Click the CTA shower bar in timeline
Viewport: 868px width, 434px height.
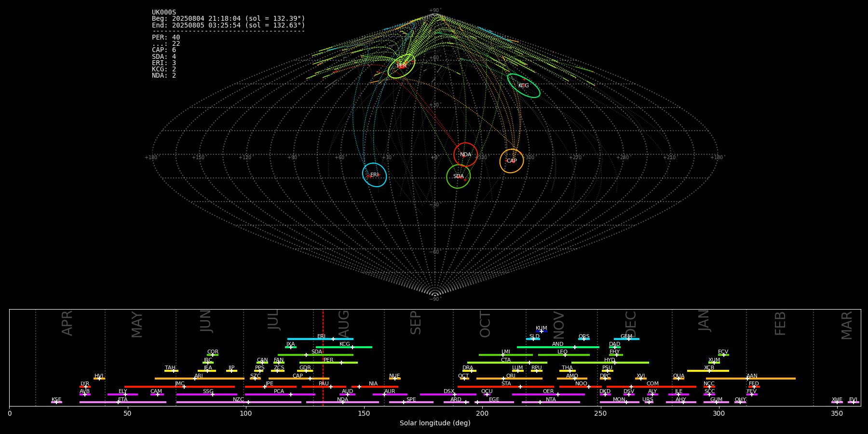pyautogui.click(x=507, y=363)
